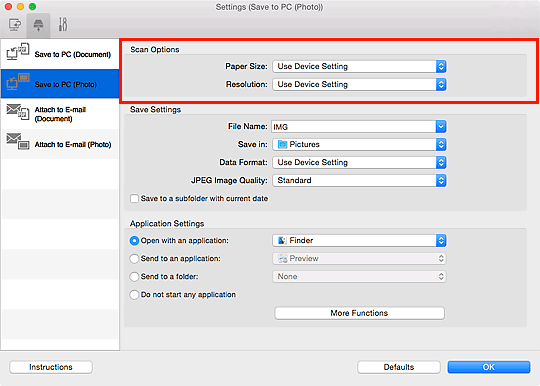Viewport: 540px width, 386px height.
Task: Click the More Functions button
Action: click(x=359, y=313)
